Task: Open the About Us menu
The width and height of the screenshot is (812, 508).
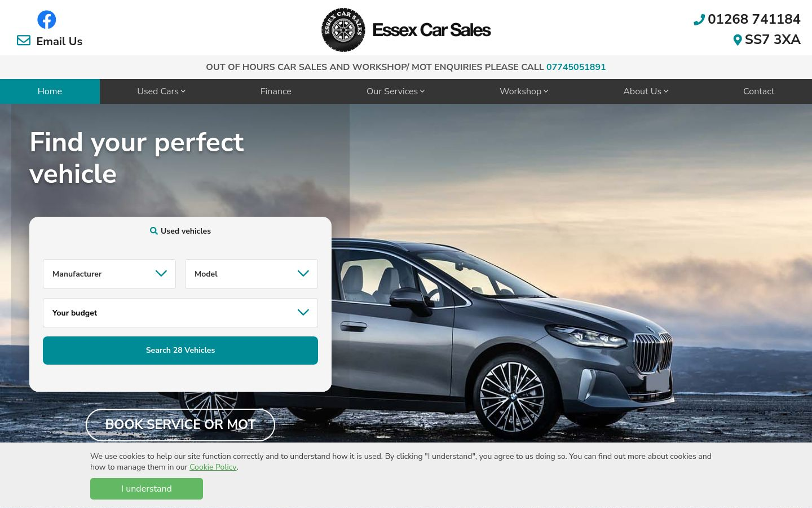Action: click(x=646, y=91)
